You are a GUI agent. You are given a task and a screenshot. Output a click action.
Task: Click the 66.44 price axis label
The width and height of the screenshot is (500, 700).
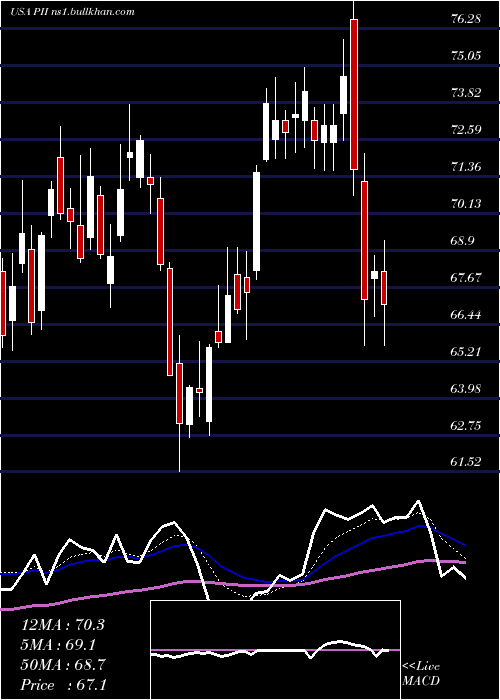coord(466,315)
